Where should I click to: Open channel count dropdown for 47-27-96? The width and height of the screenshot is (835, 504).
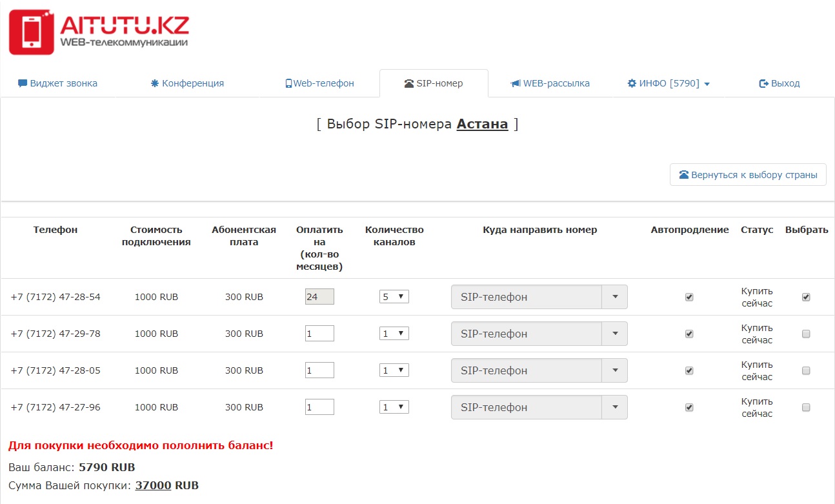tap(394, 407)
